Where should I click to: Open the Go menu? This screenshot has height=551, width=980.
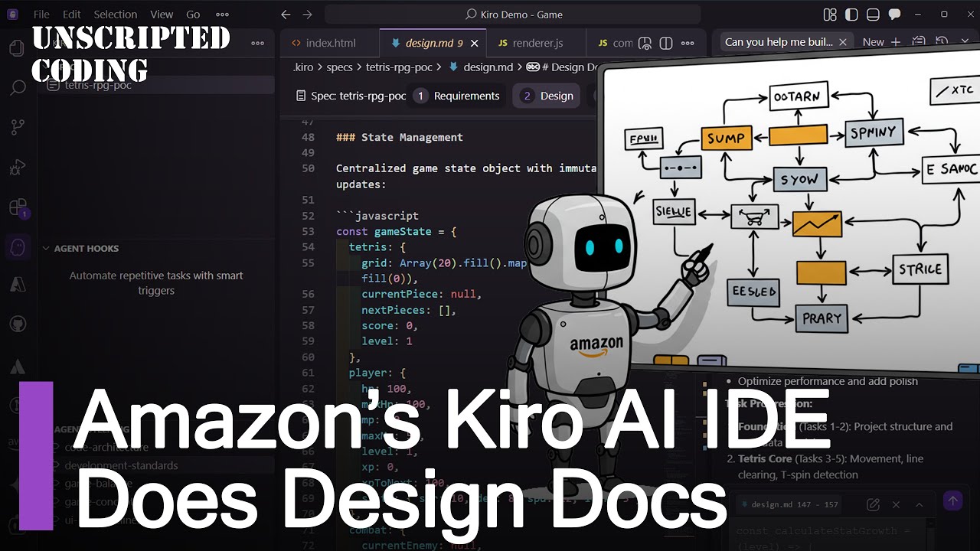pos(193,15)
